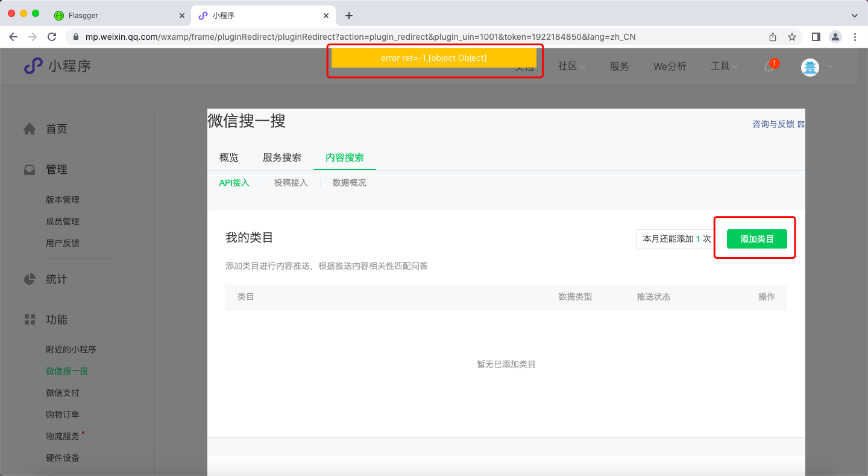This screenshot has width=868, height=476.
Task: Click the browser forward arrow
Action: point(33,37)
